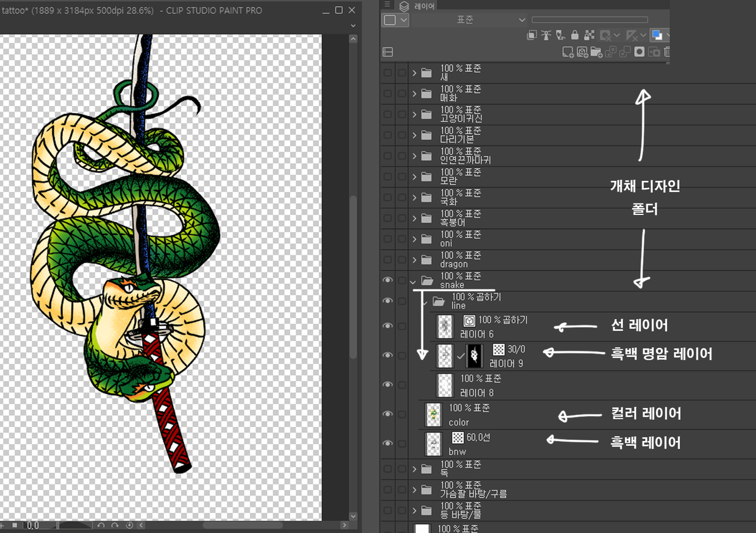The image size is (756, 533).
Task: Expand the dragon layer folder
Action: [x=414, y=260]
